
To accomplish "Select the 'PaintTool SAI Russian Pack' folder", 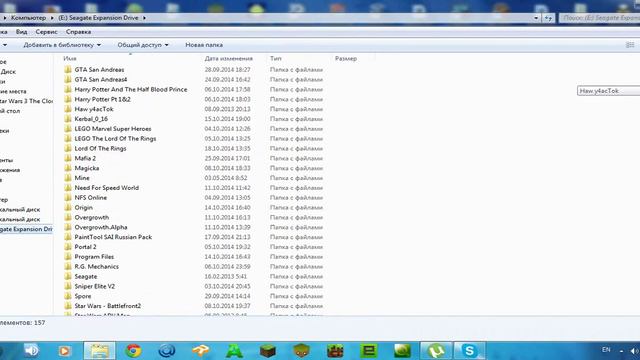I will tap(113, 237).
